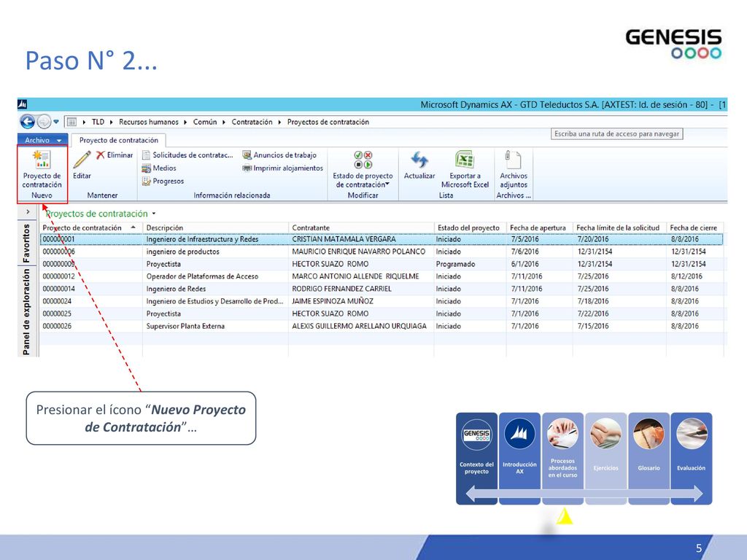Click the Dynamics AX title bar logo
The width and height of the screenshot is (747, 560).
click(x=23, y=104)
